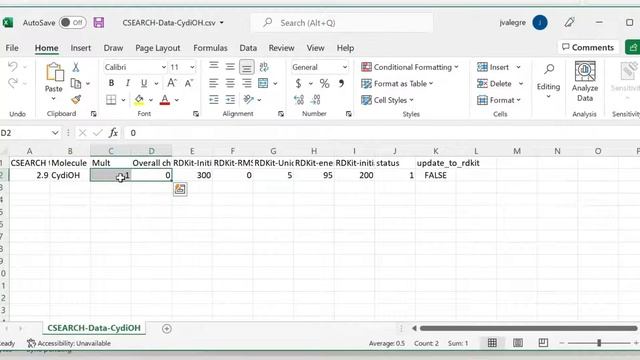This screenshot has height=360, width=640.
Task: Open the File tab
Action: [x=12, y=48]
